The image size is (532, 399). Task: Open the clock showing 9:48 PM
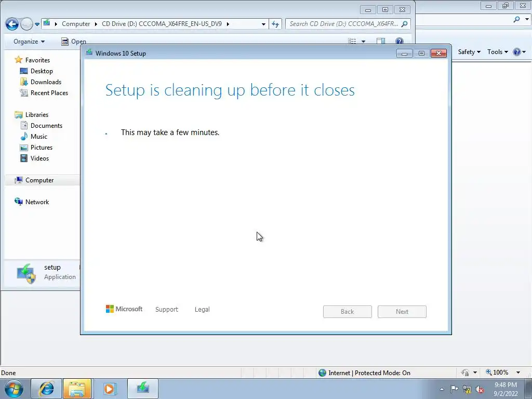506,389
